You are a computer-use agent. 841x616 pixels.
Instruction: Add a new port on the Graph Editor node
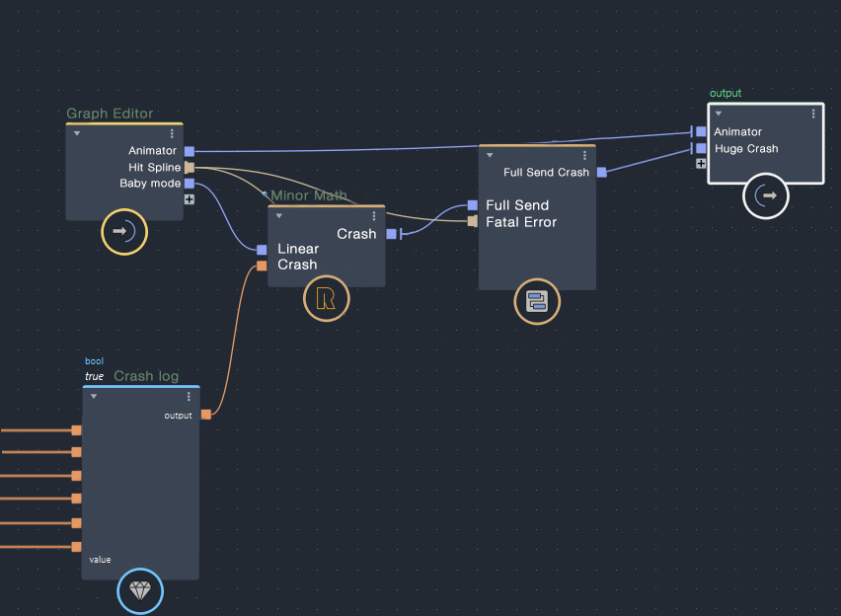click(190, 199)
